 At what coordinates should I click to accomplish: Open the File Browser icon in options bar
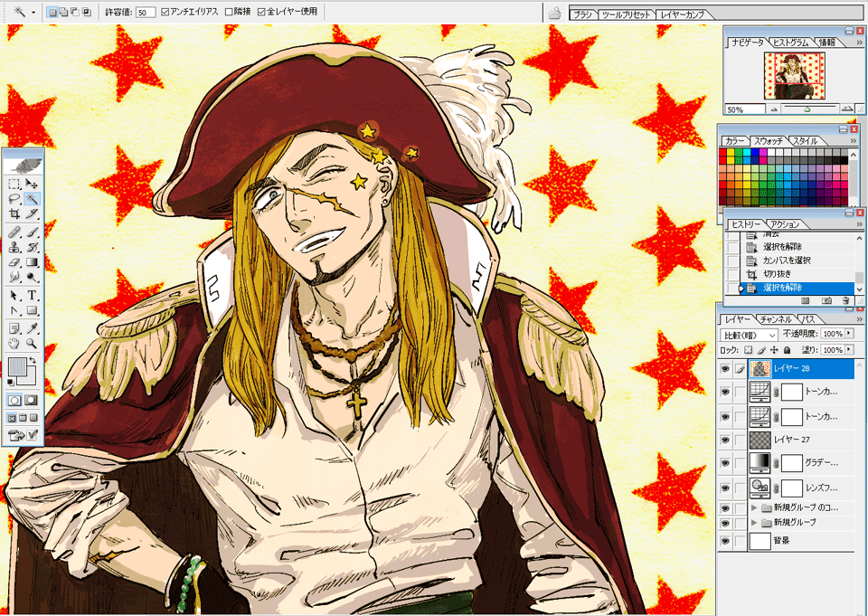(554, 13)
